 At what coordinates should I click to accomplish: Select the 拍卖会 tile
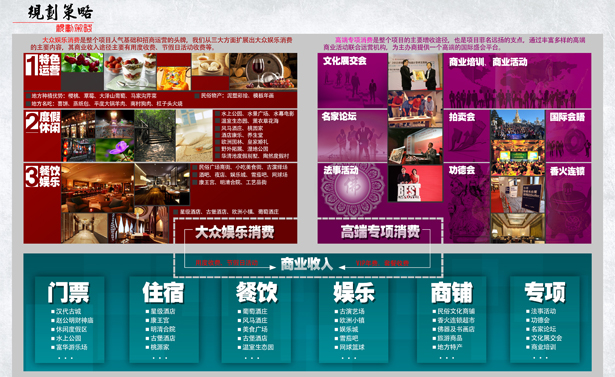tap(467, 136)
